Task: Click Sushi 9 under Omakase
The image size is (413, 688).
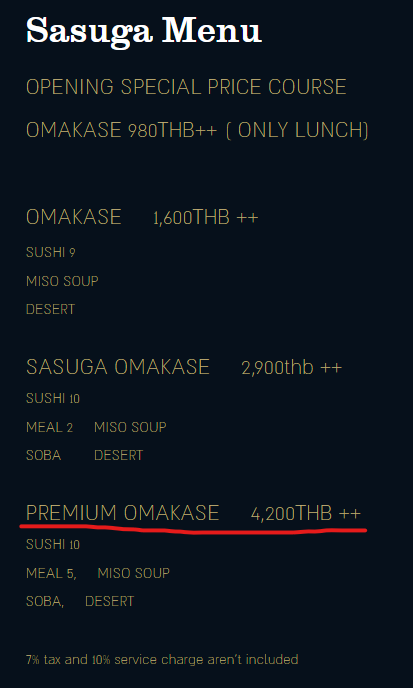Action: [x=50, y=252]
